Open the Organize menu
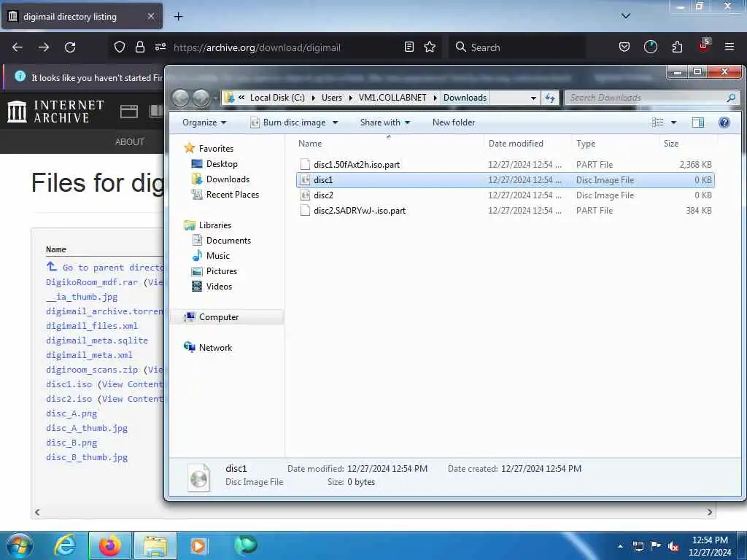This screenshot has height=560, width=747. click(204, 122)
